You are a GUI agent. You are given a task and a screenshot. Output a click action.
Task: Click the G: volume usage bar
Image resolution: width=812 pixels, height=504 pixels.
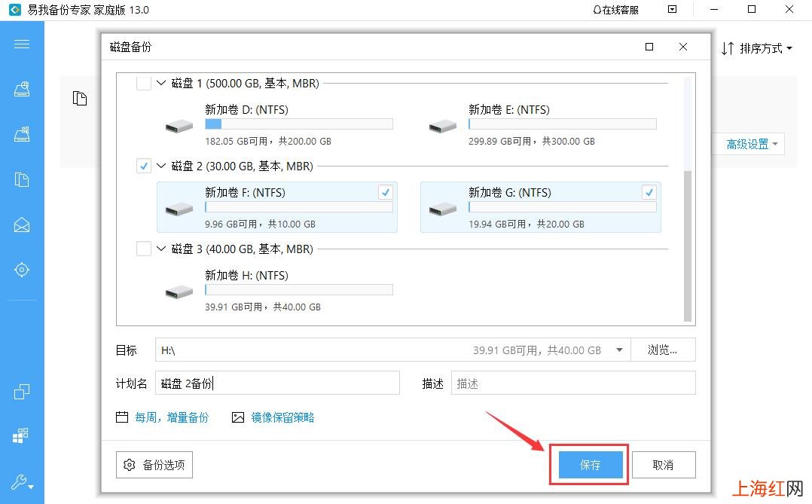(x=563, y=206)
